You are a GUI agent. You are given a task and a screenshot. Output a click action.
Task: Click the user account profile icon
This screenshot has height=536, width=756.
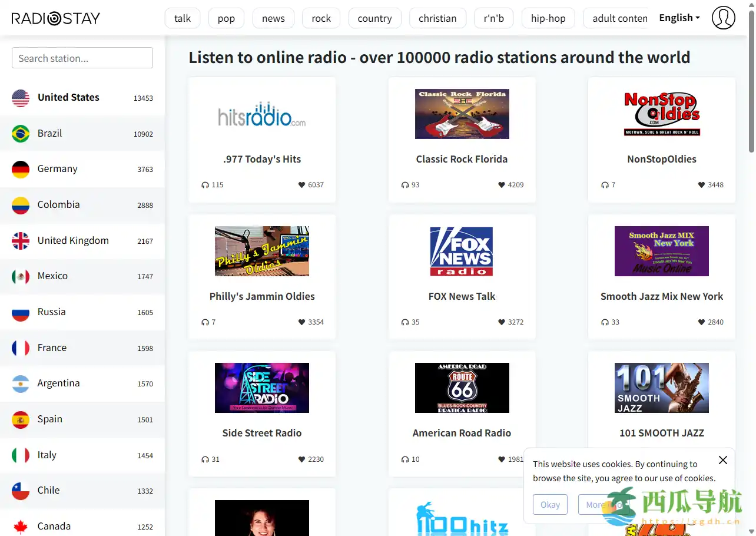723,18
